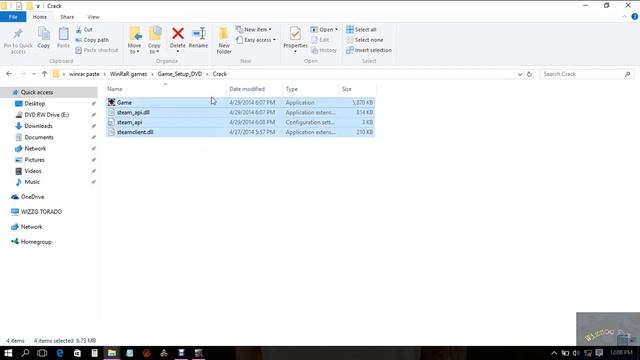Click the Forward navigation arrow
The width and height of the screenshot is (640, 360).
[23, 74]
